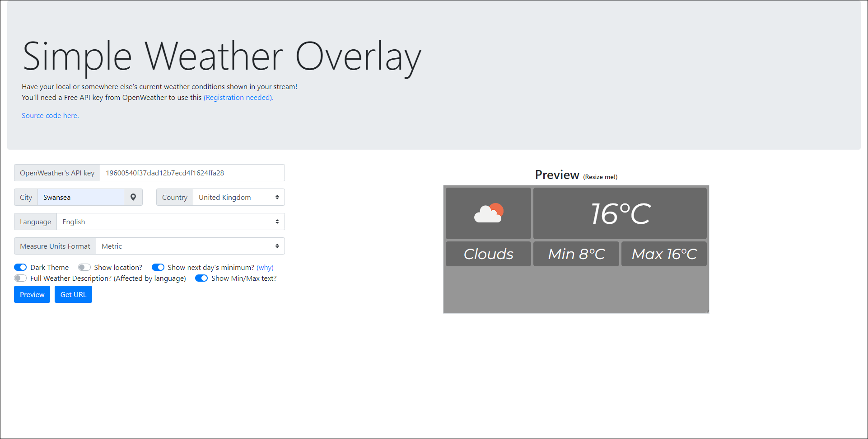Click the Get URL button
This screenshot has width=868, height=439.
tap(73, 294)
